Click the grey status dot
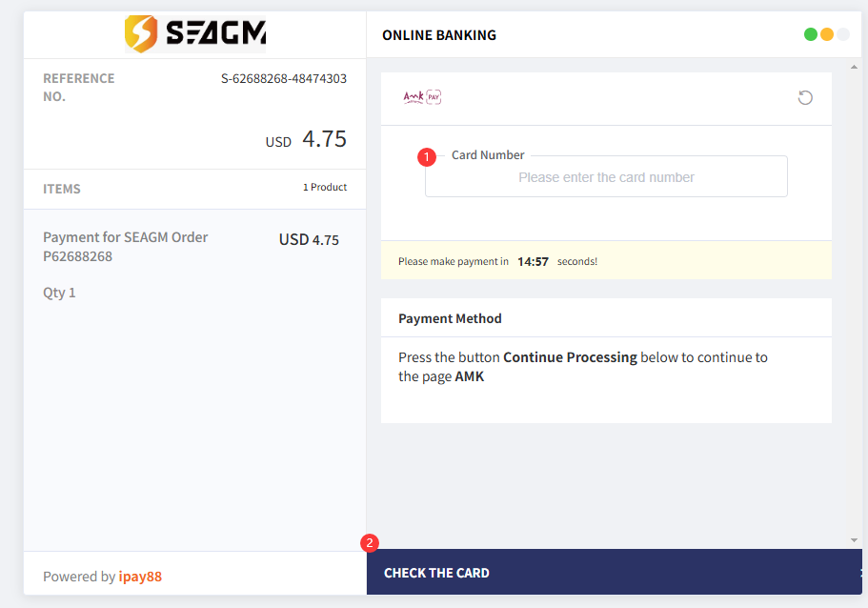This screenshot has height=608, width=868. (842, 34)
